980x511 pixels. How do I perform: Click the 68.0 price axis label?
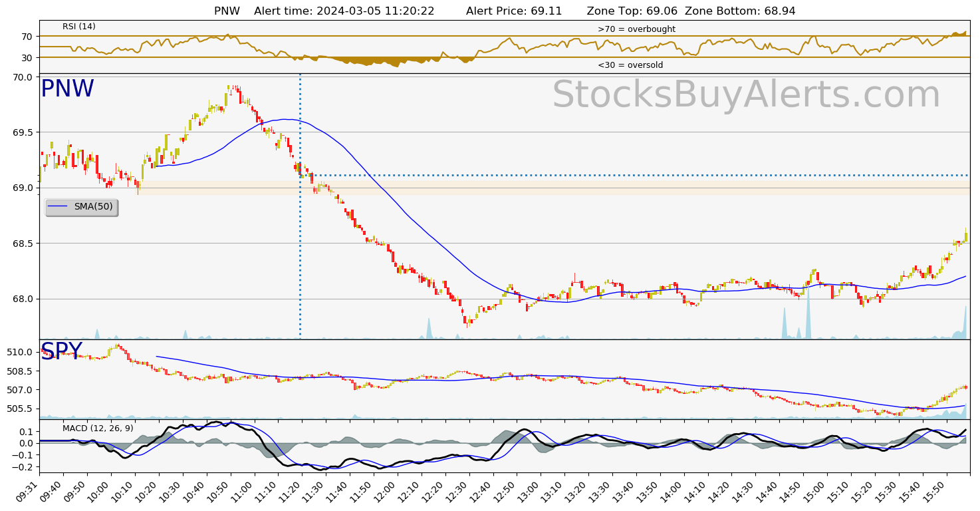pos(22,299)
